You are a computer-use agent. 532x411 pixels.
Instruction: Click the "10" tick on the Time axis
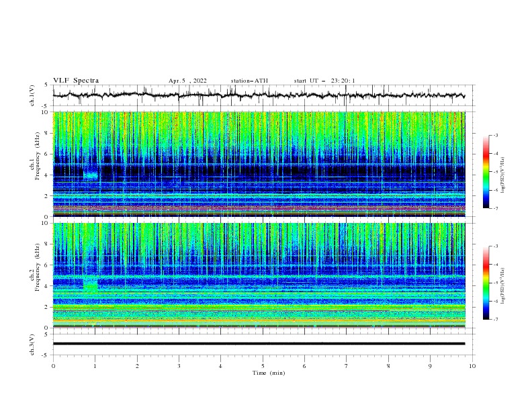pos(472,366)
